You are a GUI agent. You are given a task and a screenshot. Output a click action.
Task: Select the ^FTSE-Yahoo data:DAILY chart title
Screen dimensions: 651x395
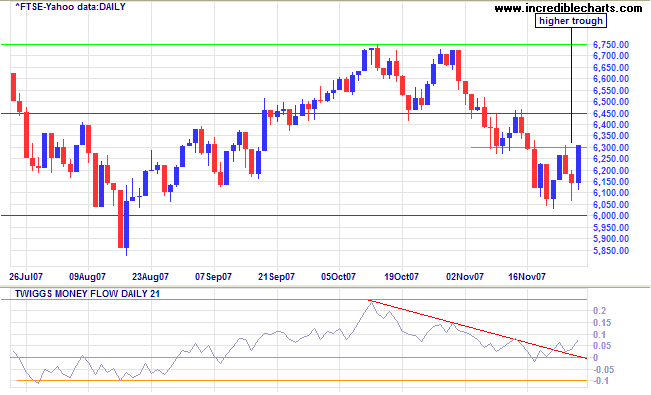[70, 7]
